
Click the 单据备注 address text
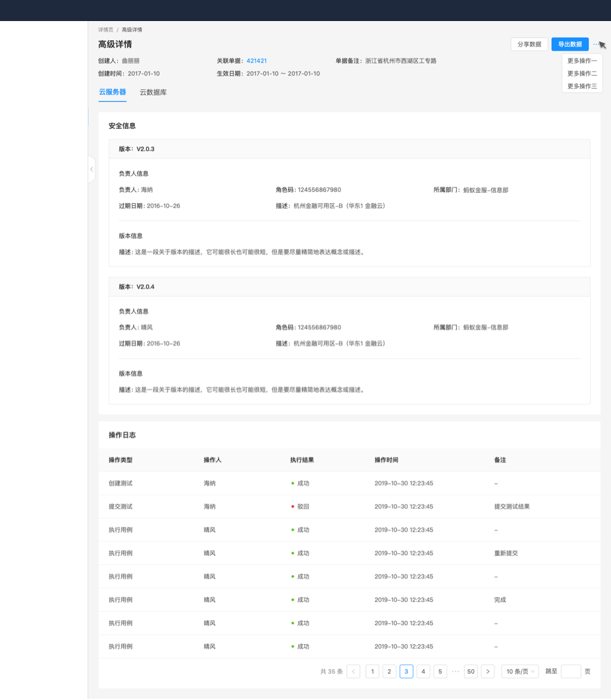[400, 61]
